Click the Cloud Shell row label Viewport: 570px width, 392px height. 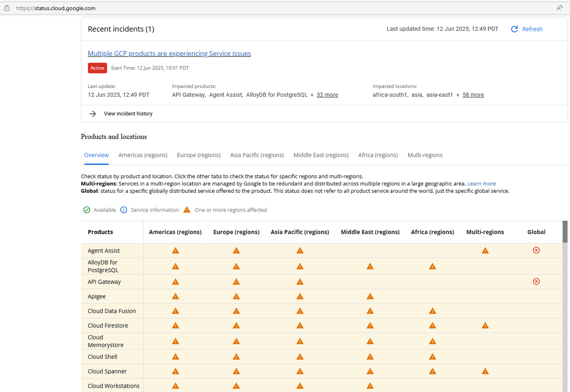click(x=103, y=357)
